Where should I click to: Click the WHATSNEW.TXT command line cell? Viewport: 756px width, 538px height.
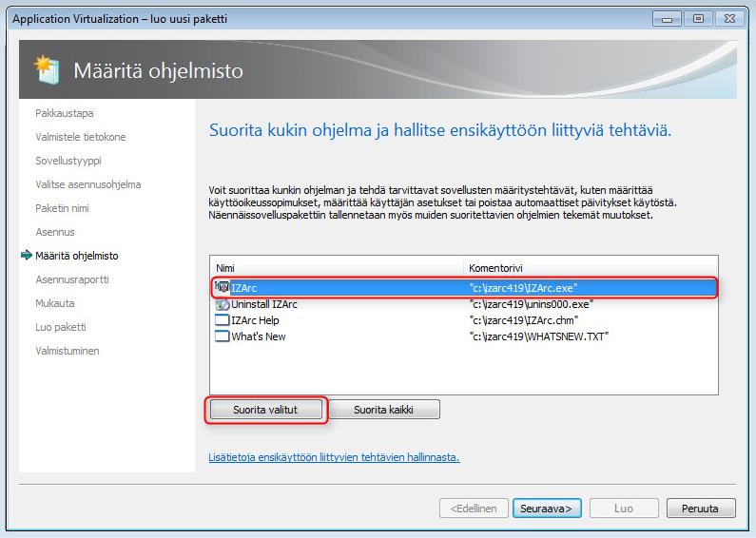coord(539,336)
